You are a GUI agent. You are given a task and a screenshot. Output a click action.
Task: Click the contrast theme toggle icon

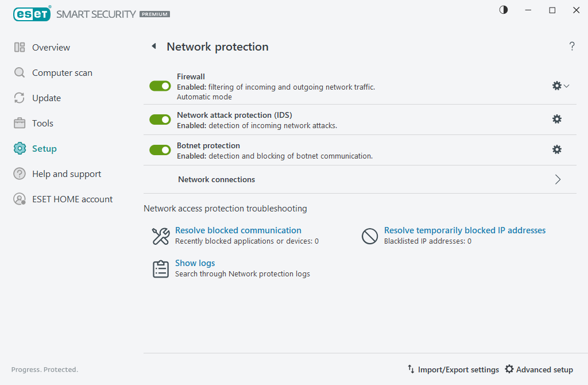point(504,10)
